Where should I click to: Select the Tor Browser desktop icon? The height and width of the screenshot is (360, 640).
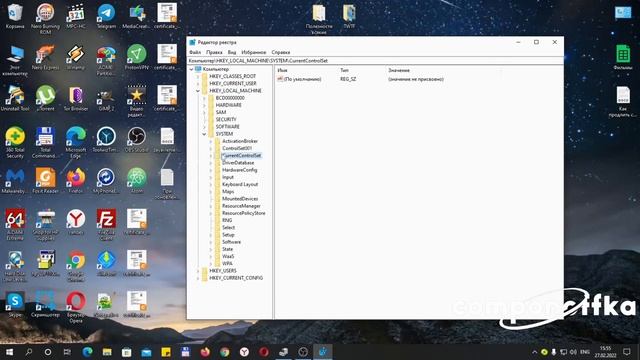(76, 98)
